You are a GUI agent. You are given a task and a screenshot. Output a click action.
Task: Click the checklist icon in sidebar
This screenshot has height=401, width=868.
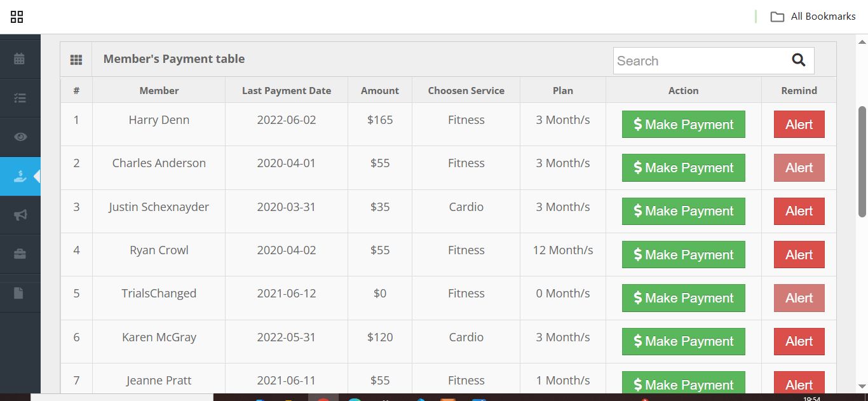(x=20, y=98)
